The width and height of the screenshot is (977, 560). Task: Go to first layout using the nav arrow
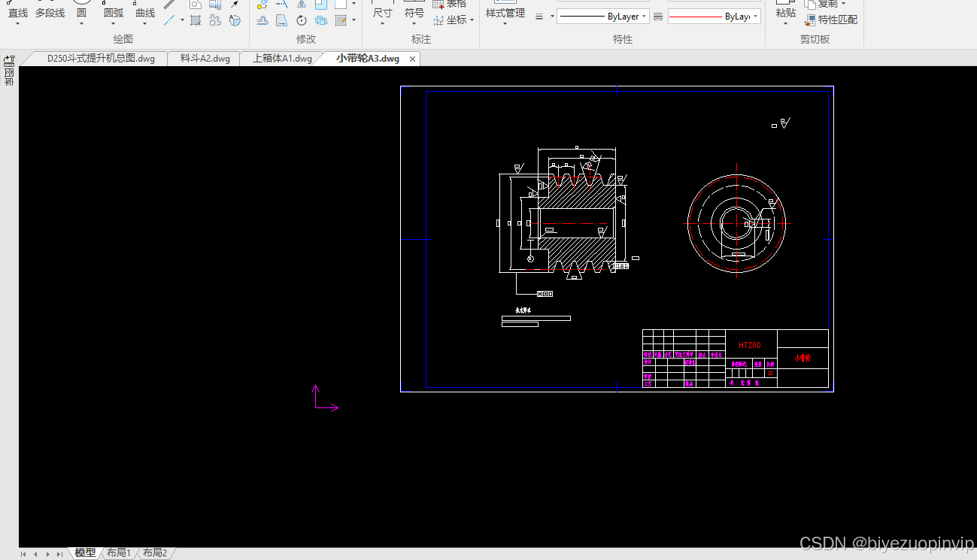click(23, 554)
